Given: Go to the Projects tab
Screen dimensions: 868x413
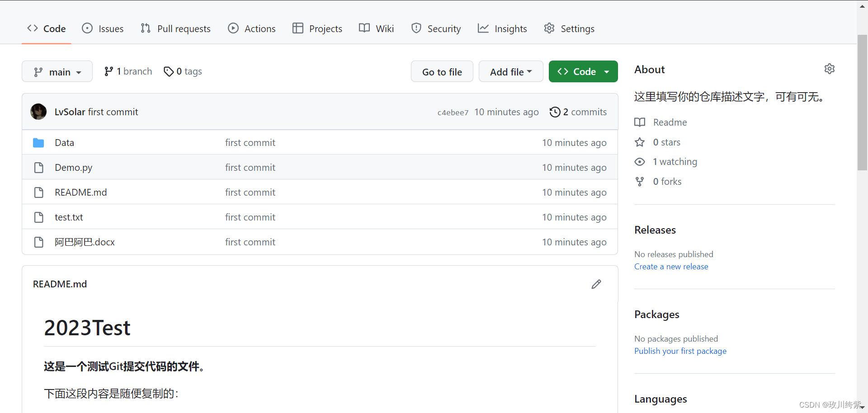Looking at the screenshot, I should click(317, 28).
